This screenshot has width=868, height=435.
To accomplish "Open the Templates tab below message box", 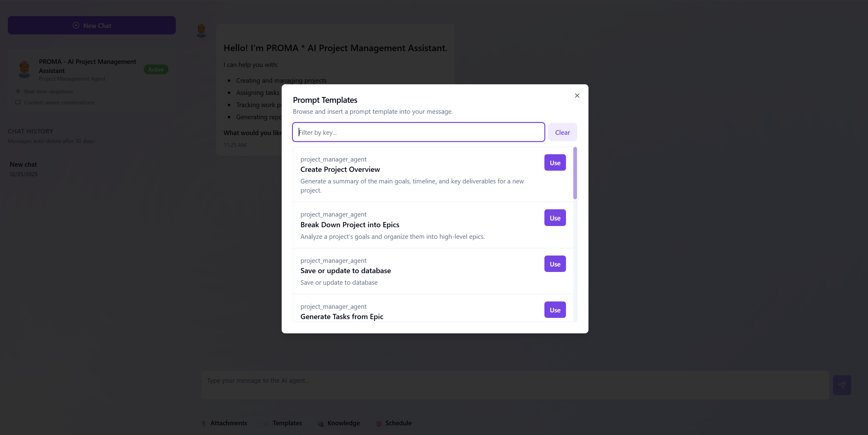I will click(283, 423).
